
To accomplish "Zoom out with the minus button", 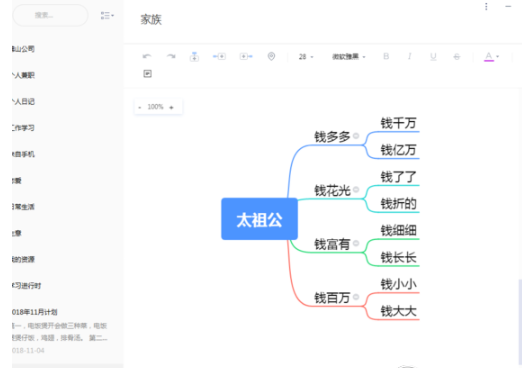I will pyautogui.click(x=140, y=107).
